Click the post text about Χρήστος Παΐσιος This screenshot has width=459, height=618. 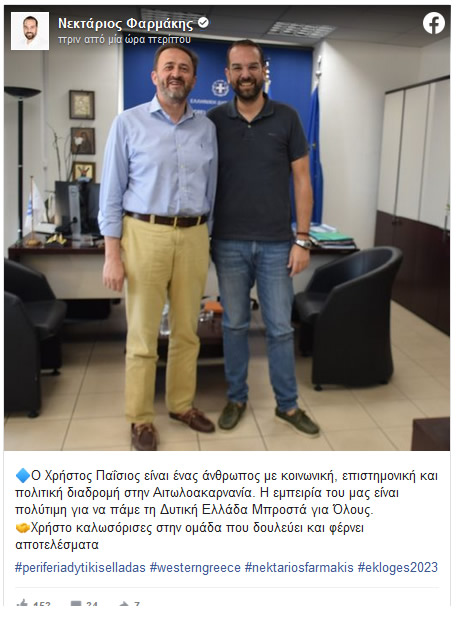point(227,510)
